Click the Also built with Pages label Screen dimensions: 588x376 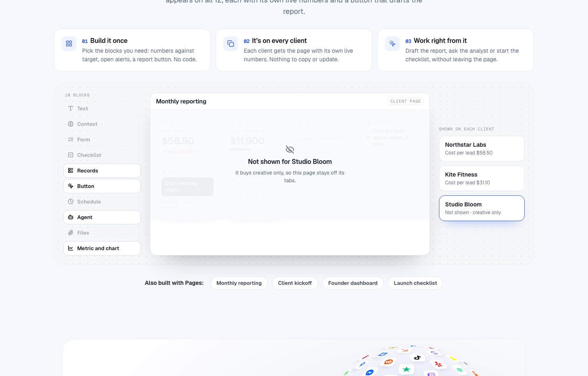coord(174,283)
